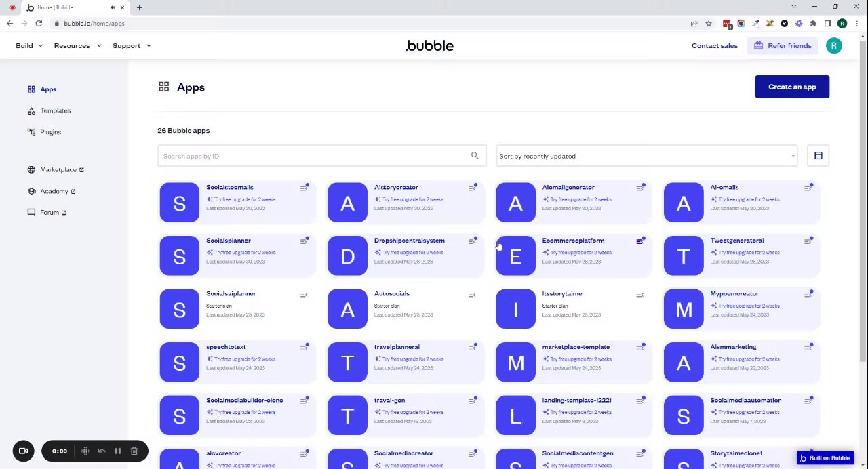The height and width of the screenshot is (469, 868).
Task: Click the search magnifier icon
Action: click(475, 156)
